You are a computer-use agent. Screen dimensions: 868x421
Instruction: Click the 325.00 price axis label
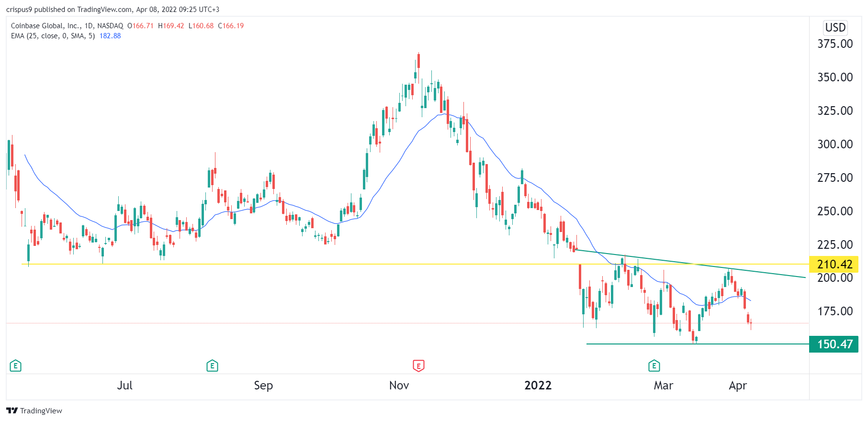click(835, 111)
